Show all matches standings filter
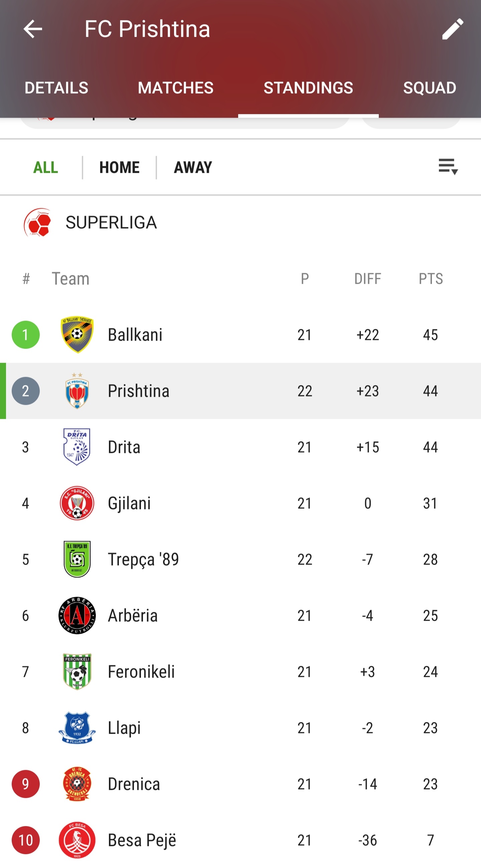Screen dimensions: 481x868 tap(46, 167)
